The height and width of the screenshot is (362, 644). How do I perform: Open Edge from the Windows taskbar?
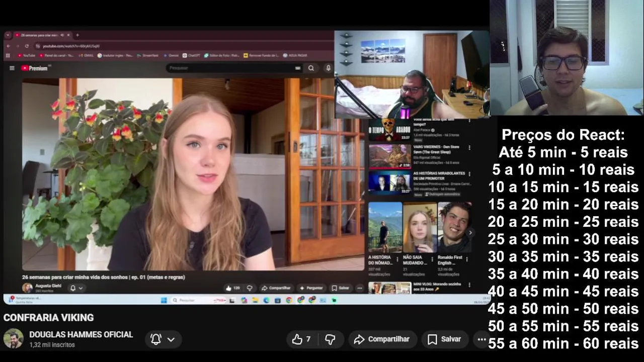[x=266, y=300]
